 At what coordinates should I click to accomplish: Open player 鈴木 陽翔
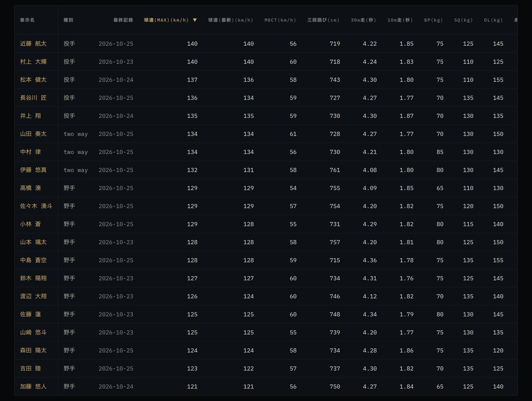(x=33, y=278)
